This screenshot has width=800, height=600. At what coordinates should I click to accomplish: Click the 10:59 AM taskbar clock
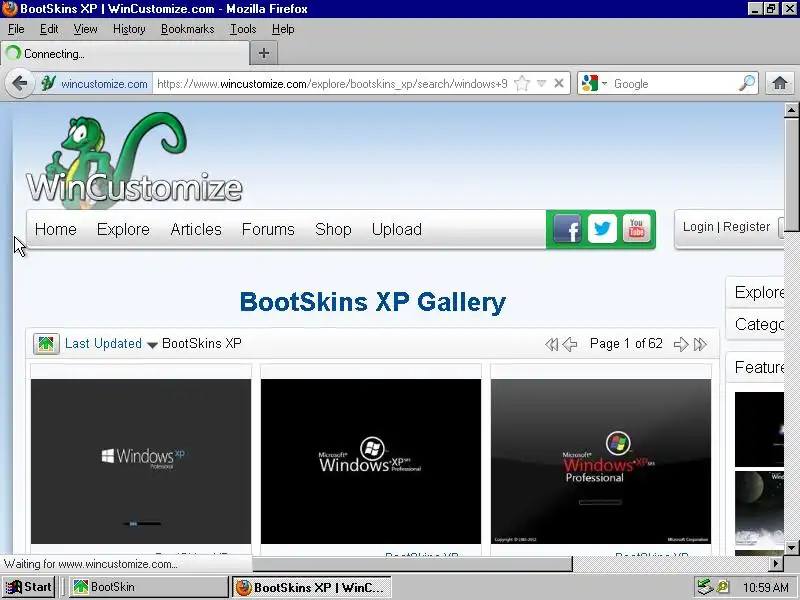(x=765, y=587)
